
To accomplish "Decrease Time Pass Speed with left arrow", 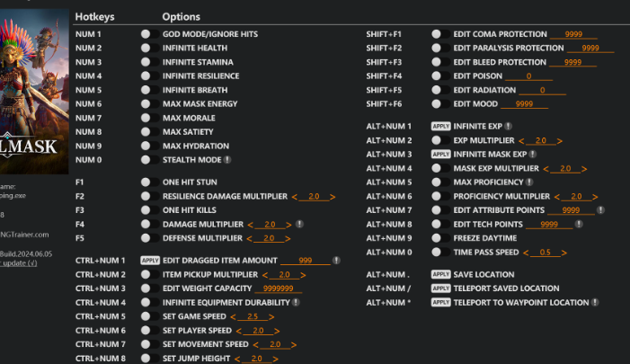I will pos(526,253).
